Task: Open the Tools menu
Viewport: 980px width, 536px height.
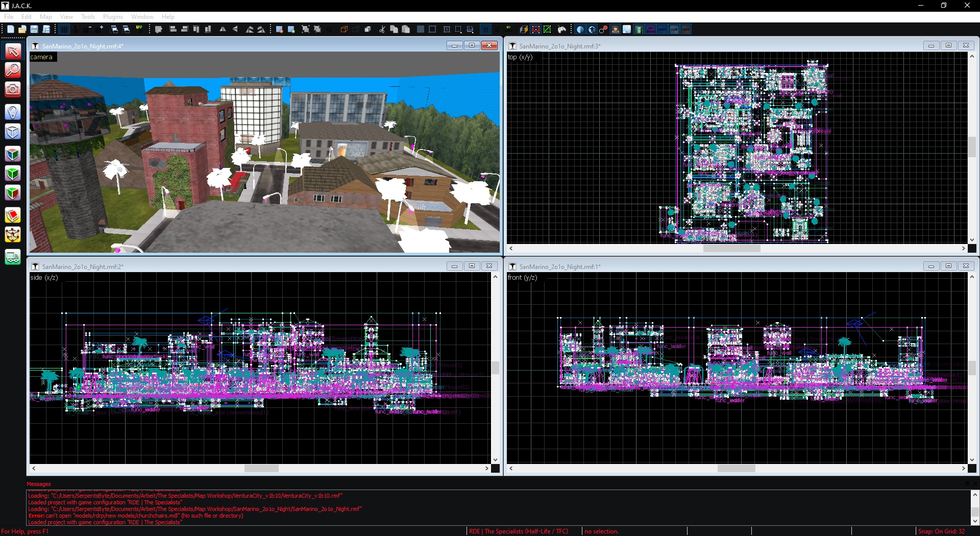Action: click(88, 17)
